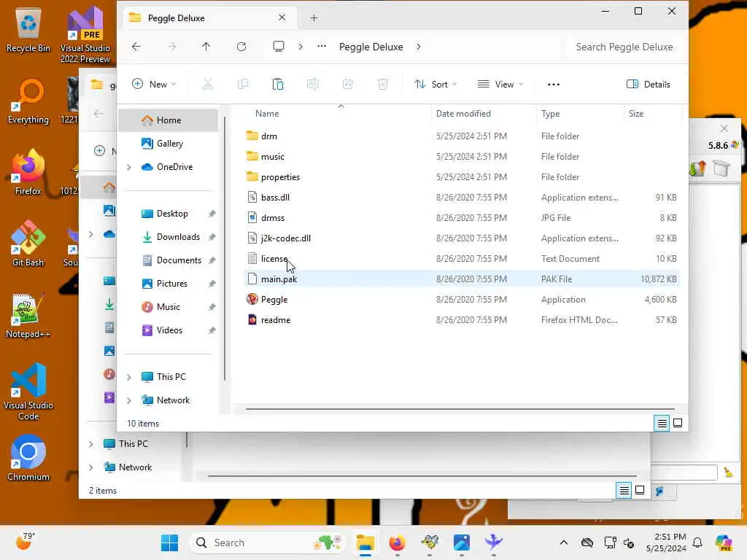Refresh the Peggle Deluxe folder
Image resolution: width=747 pixels, height=560 pixels.
click(241, 47)
